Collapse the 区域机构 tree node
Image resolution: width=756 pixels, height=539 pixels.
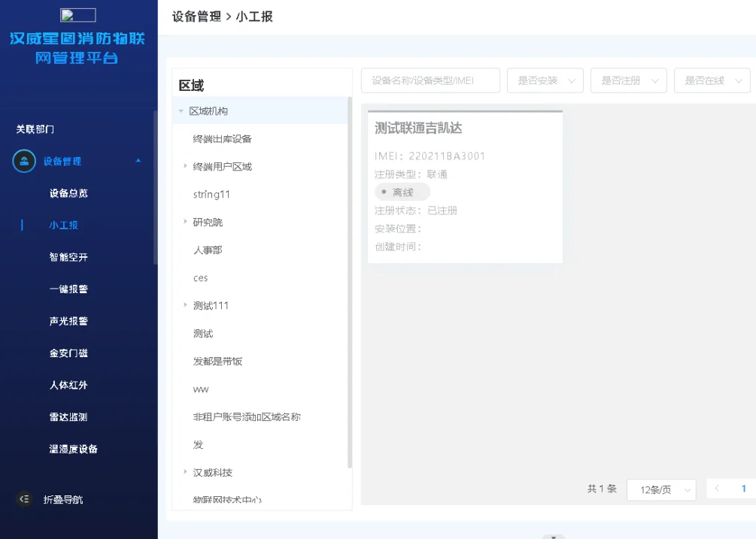180,109
